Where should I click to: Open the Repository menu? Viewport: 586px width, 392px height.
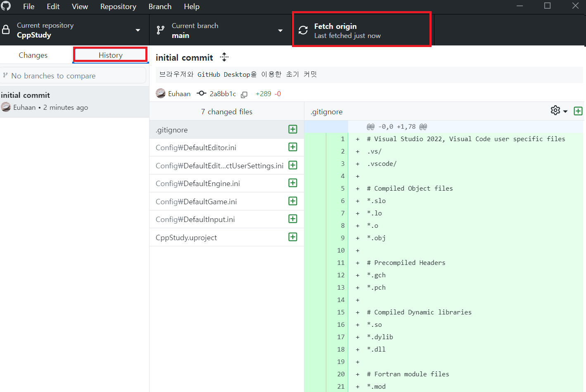tap(118, 7)
